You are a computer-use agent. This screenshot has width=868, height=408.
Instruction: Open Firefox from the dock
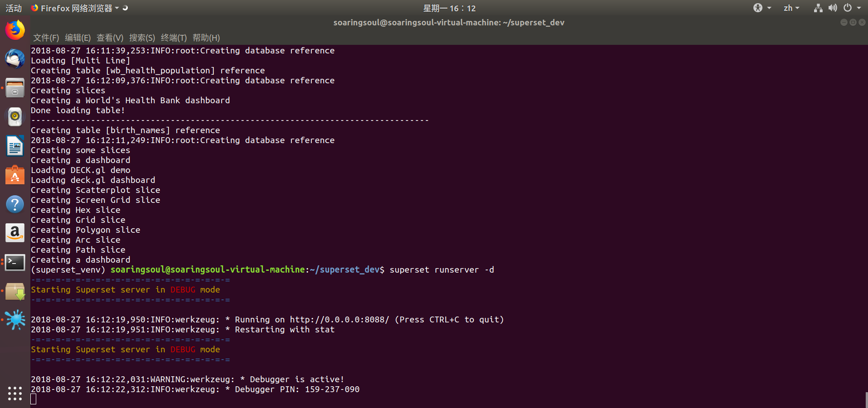point(15,30)
